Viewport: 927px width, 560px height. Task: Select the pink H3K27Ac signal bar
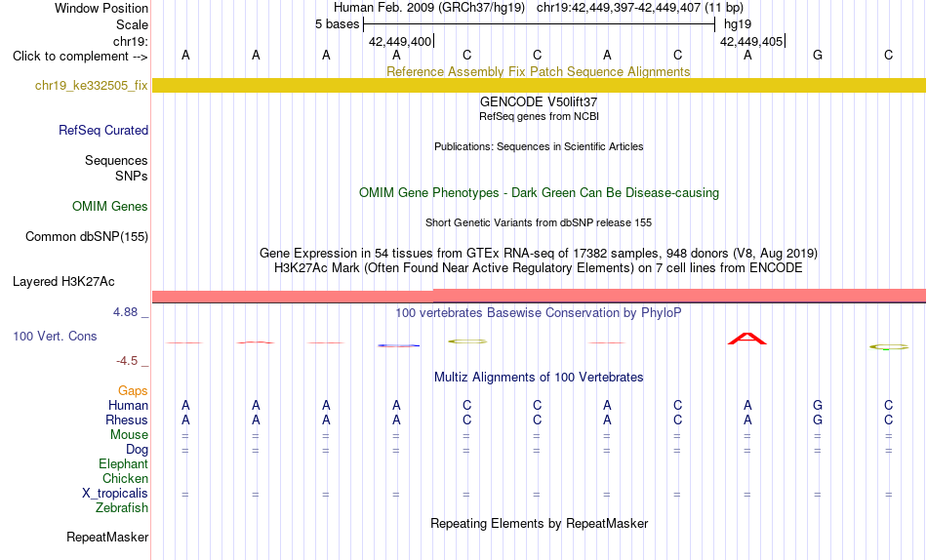click(539, 296)
